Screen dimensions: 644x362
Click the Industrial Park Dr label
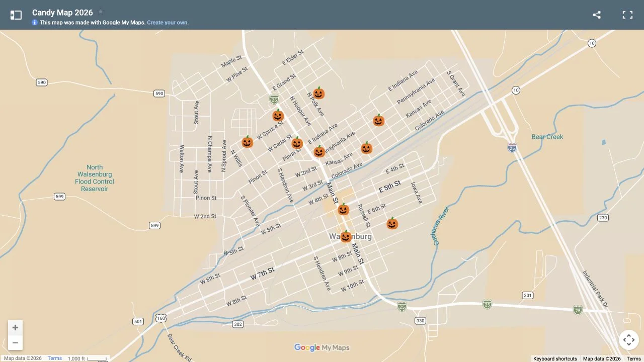coord(596,290)
